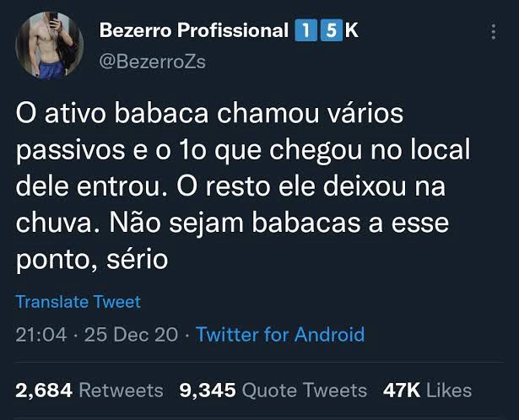This screenshot has width=519, height=420.
Task: Click the blue keycap 5 emoji in name
Action: point(332,30)
